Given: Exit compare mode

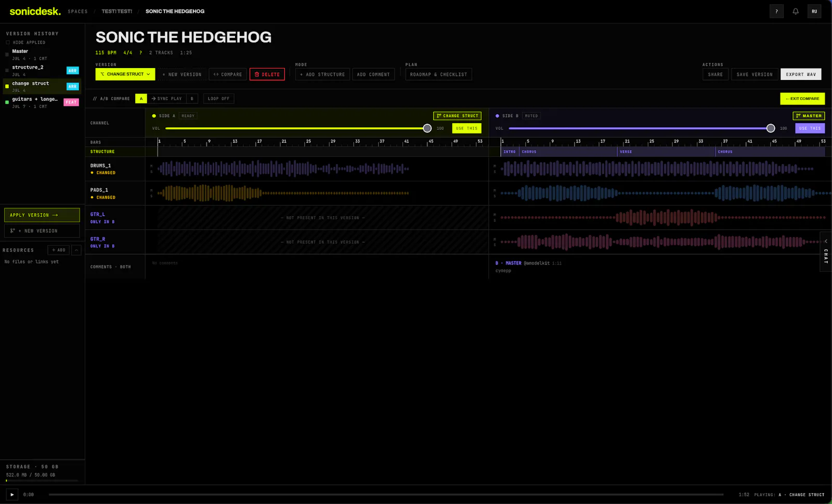Looking at the screenshot, I should (802, 99).
